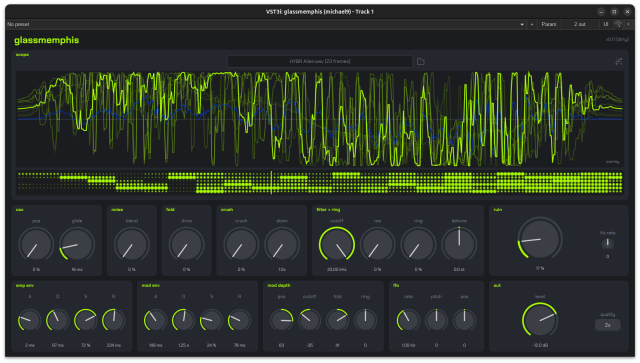
Task: Click the glassmemphis logo title
Action: click(47, 40)
